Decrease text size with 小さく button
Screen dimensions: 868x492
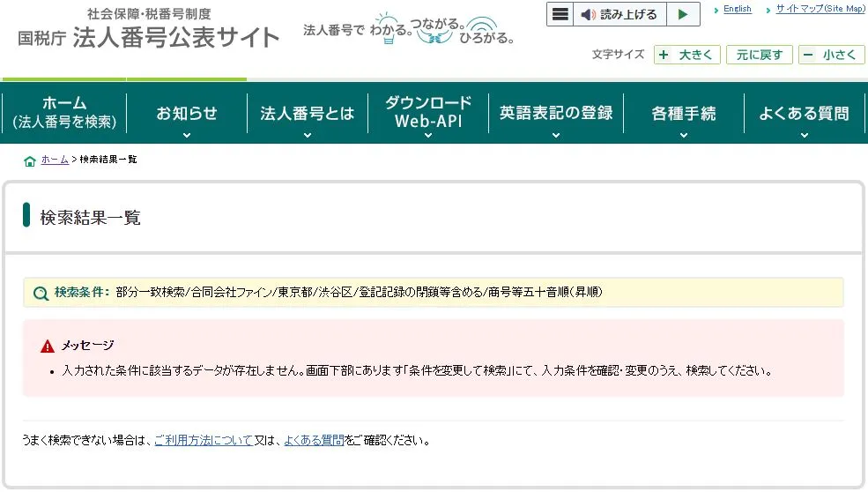click(x=831, y=55)
